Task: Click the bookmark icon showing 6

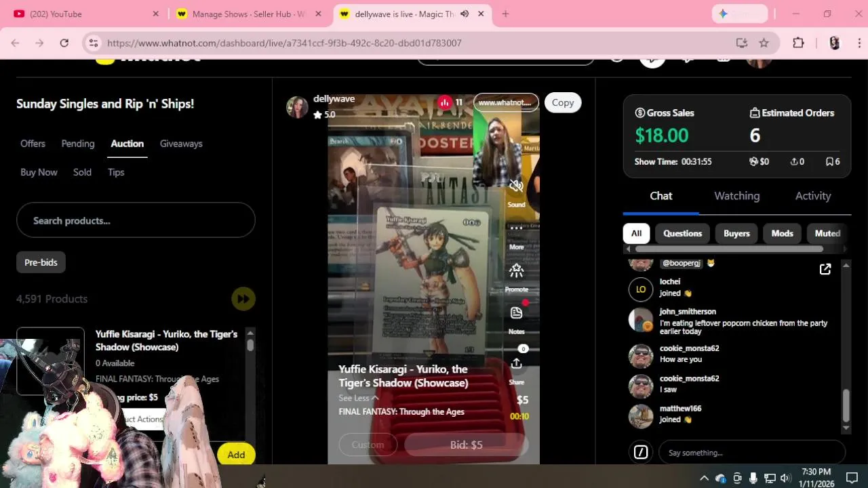Action: (x=829, y=161)
